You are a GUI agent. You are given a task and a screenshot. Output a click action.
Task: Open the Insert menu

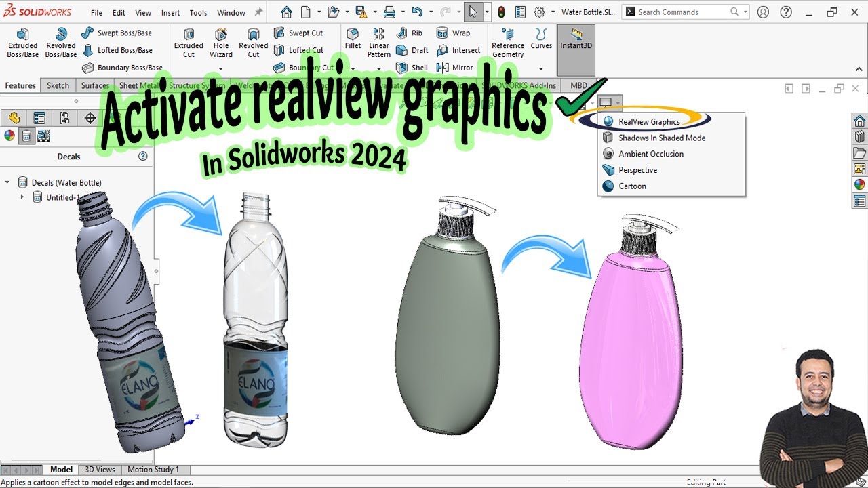[x=171, y=12]
